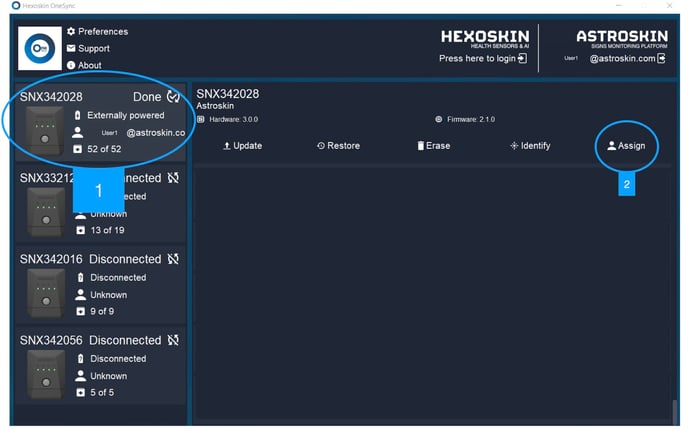Select the SNX342016 device title
Image resolution: width=688 pixels, height=429 pixels.
(x=51, y=259)
